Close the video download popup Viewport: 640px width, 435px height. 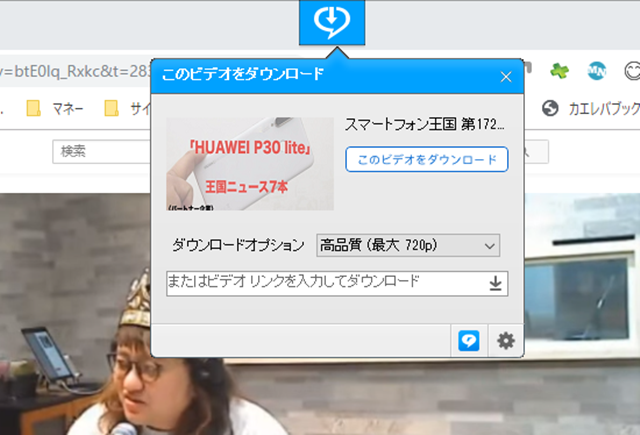point(506,77)
